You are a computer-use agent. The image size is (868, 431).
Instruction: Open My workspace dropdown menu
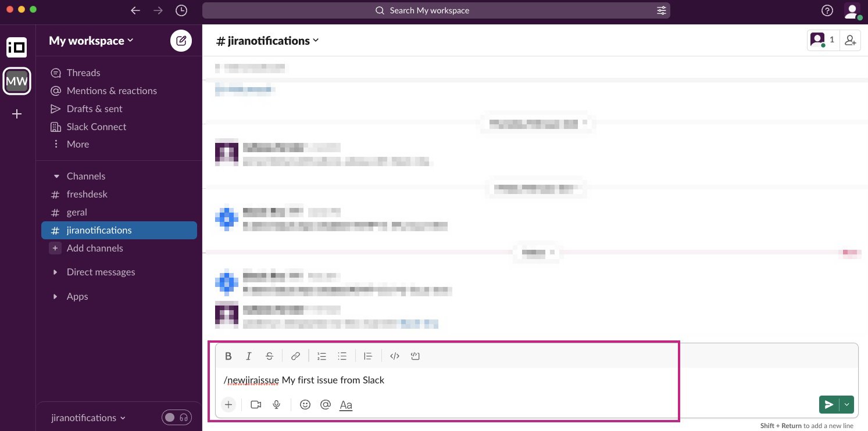pos(91,41)
